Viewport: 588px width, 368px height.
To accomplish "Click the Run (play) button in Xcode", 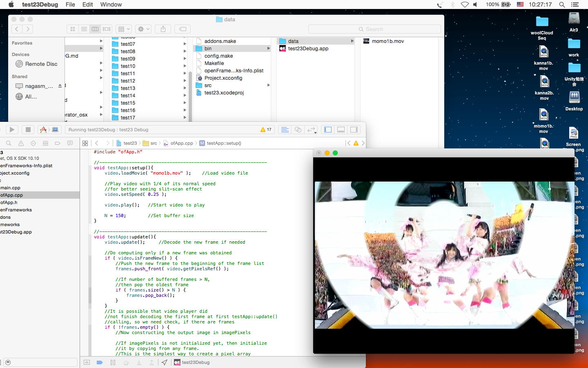I will point(12,130).
